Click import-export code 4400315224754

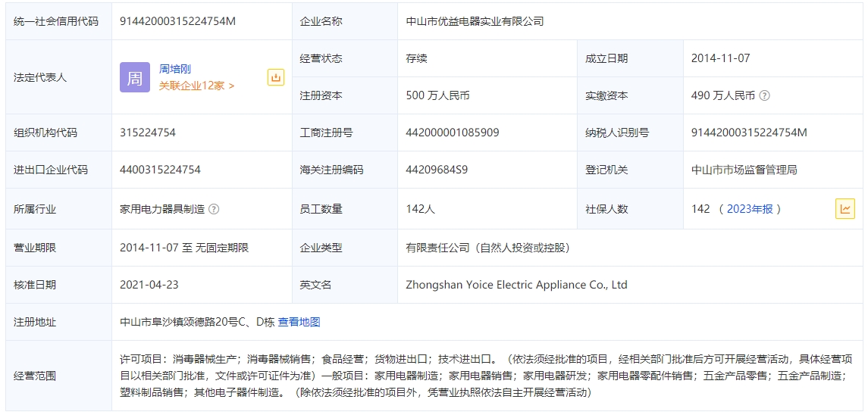[160, 170]
